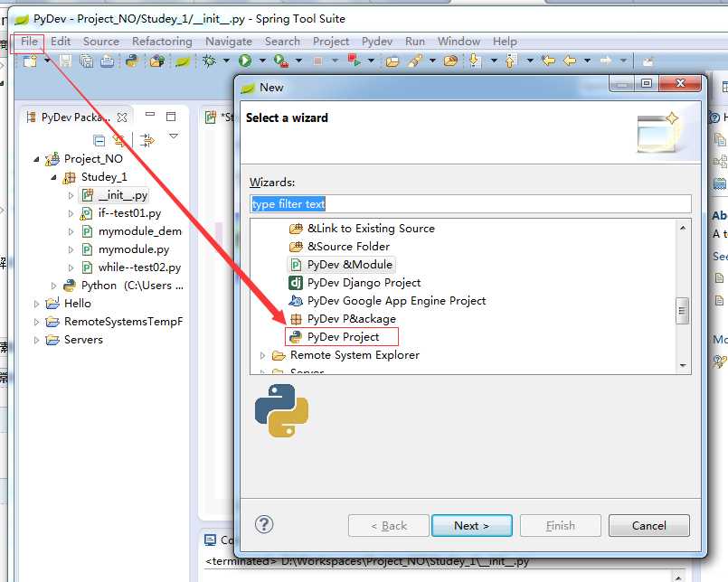Click the green Run toolbar button
This screenshot has width=728, height=582.
(245, 61)
